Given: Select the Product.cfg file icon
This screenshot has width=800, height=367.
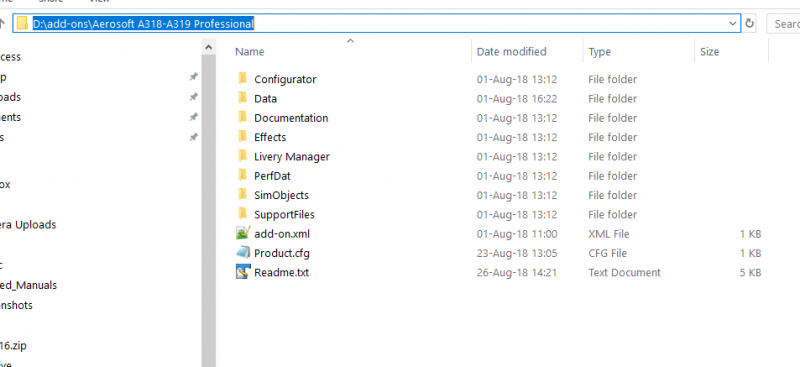Looking at the screenshot, I should (243, 253).
